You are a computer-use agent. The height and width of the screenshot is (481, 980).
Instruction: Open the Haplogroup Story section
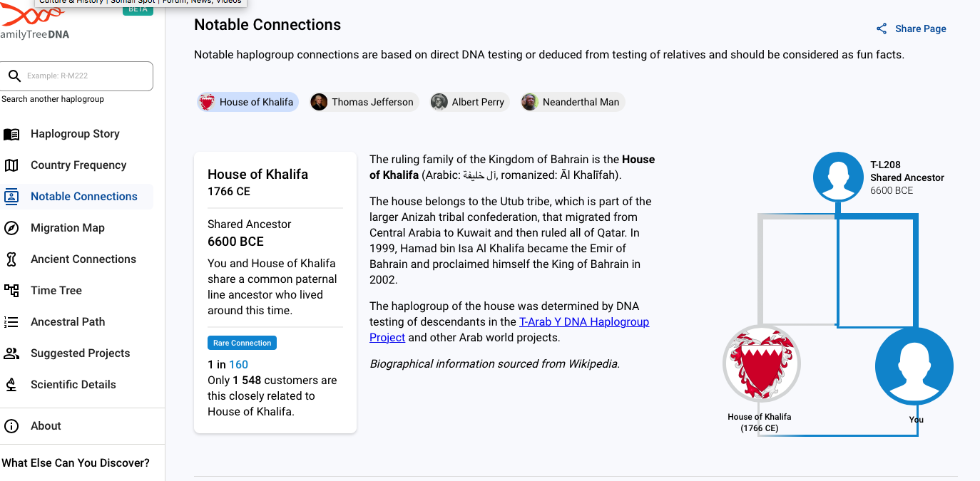pos(75,134)
